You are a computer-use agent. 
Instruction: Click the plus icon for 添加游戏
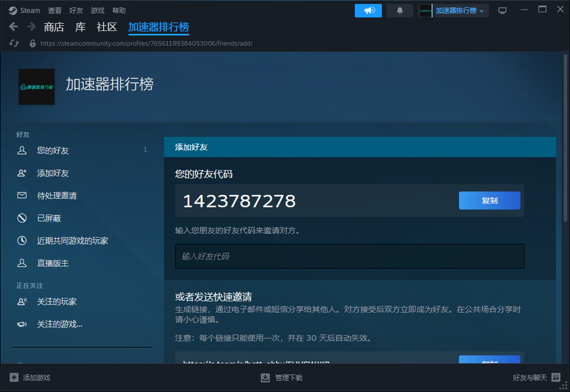tap(14, 377)
